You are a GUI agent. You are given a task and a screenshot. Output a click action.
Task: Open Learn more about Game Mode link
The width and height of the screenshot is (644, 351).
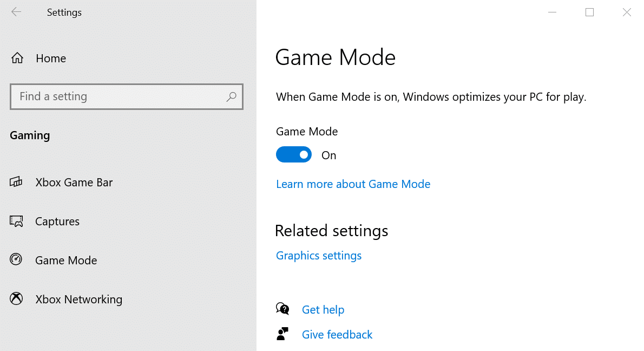coord(353,184)
